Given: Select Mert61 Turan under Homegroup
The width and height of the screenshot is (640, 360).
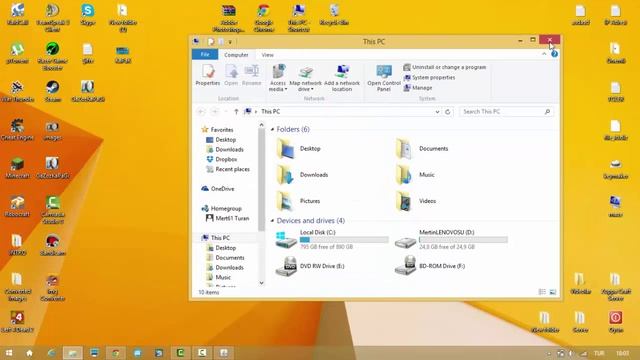Looking at the screenshot, I should 228,218.
